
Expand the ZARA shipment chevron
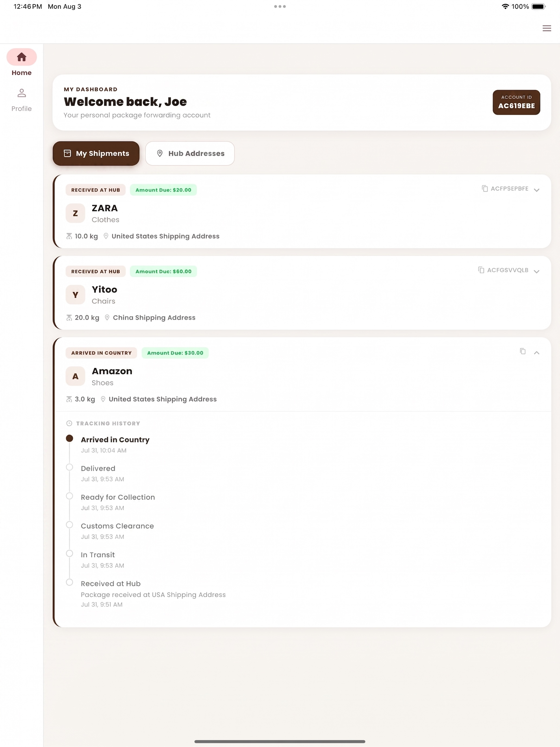536,190
